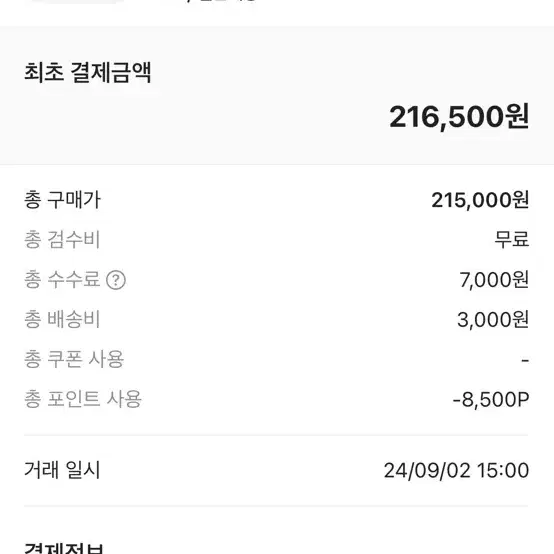Select the 총 포인트 사용 label
This screenshot has height=554, width=554.
[x=83, y=399]
